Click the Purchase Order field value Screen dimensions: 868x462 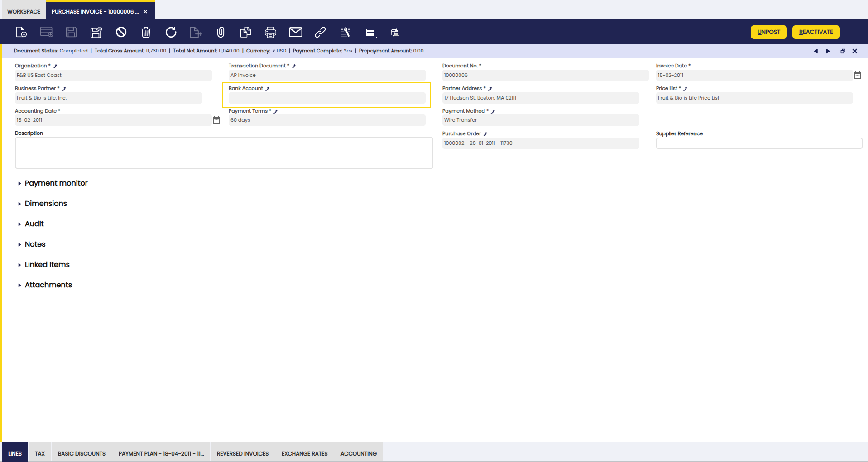[x=541, y=143]
